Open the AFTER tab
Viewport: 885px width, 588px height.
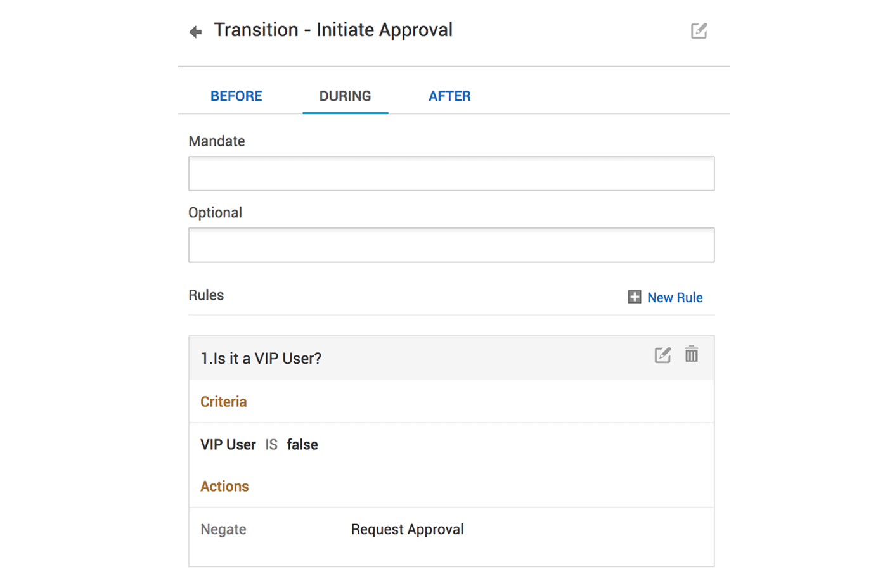[449, 96]
